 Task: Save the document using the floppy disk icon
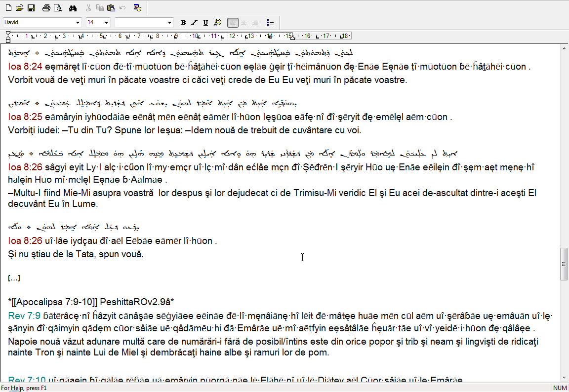[31, 8]
